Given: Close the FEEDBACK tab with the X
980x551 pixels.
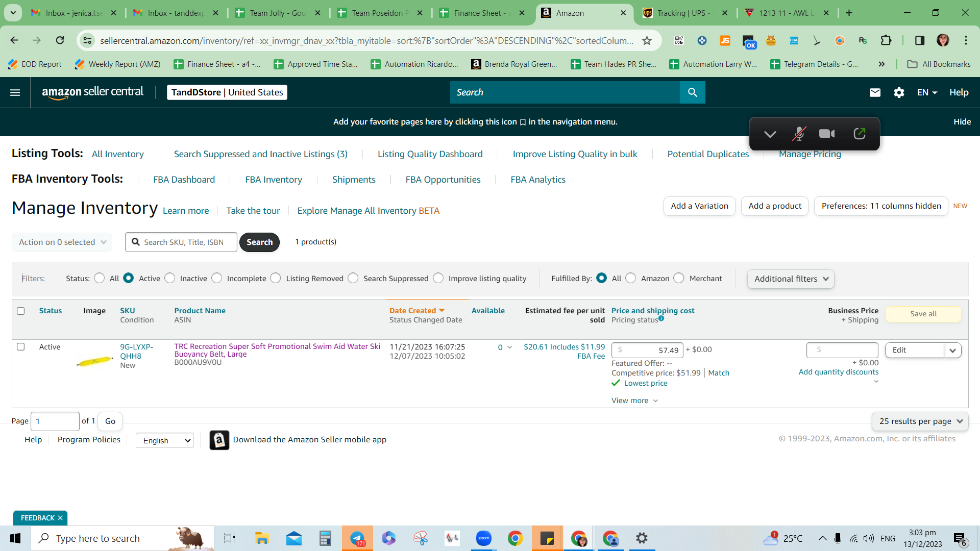Looking at the screenshot, I should point(60,518).
